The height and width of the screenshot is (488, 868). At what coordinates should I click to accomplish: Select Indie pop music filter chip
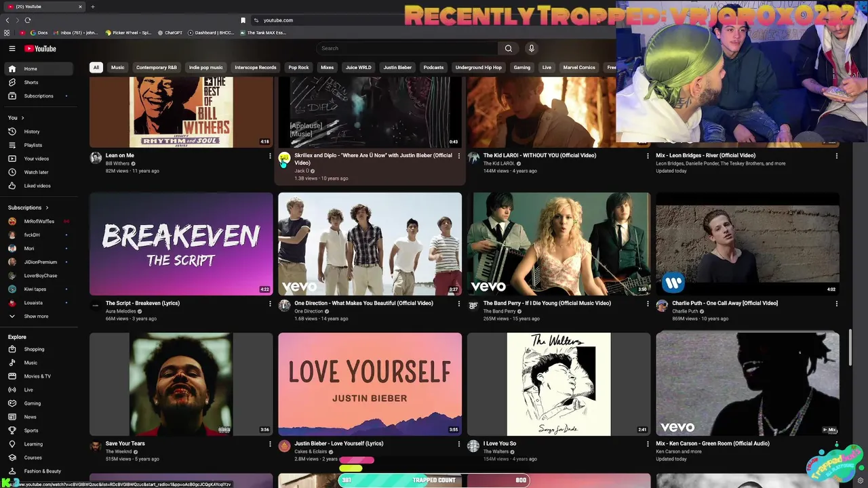coord(206,68)
